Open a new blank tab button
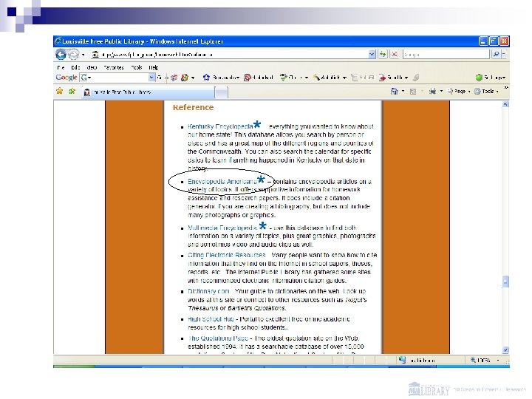Image resolution: width=532 pixels, height=399 pixels. (222, 92)
